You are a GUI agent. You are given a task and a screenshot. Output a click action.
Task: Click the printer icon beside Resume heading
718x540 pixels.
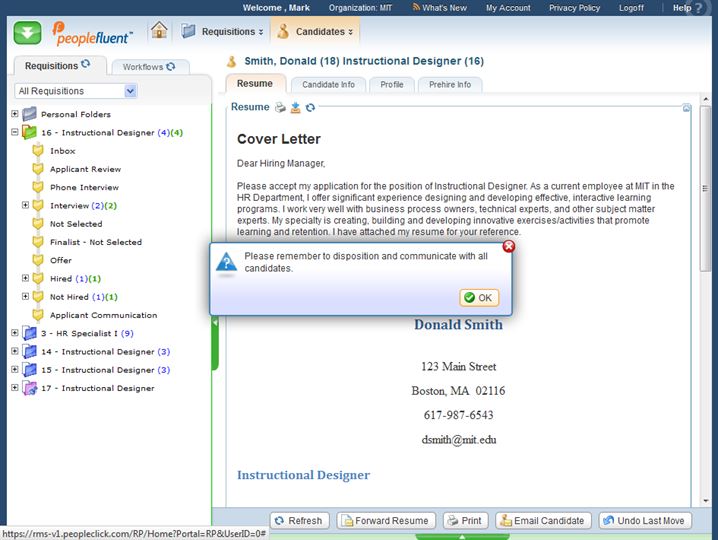[x=281, y=107]
